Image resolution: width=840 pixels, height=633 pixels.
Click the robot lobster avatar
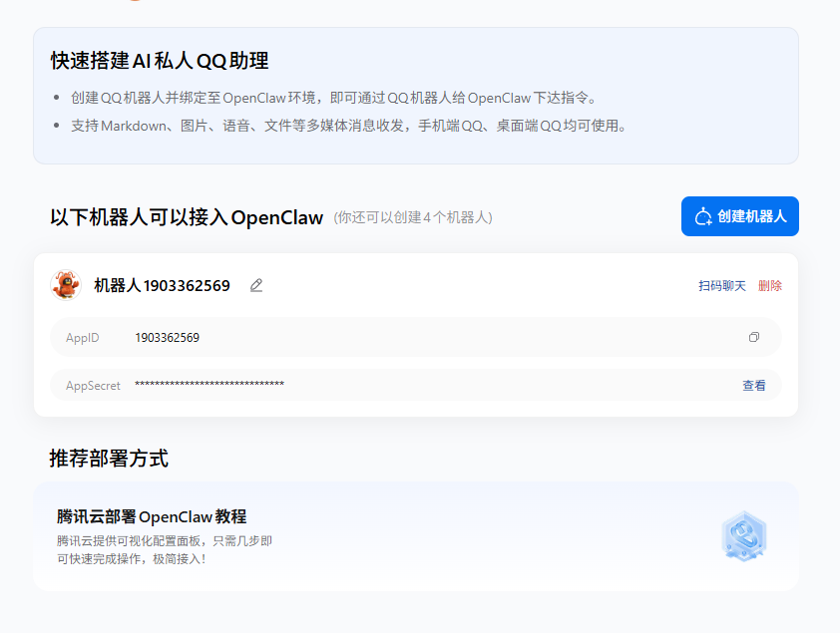(x=66, y=285)
